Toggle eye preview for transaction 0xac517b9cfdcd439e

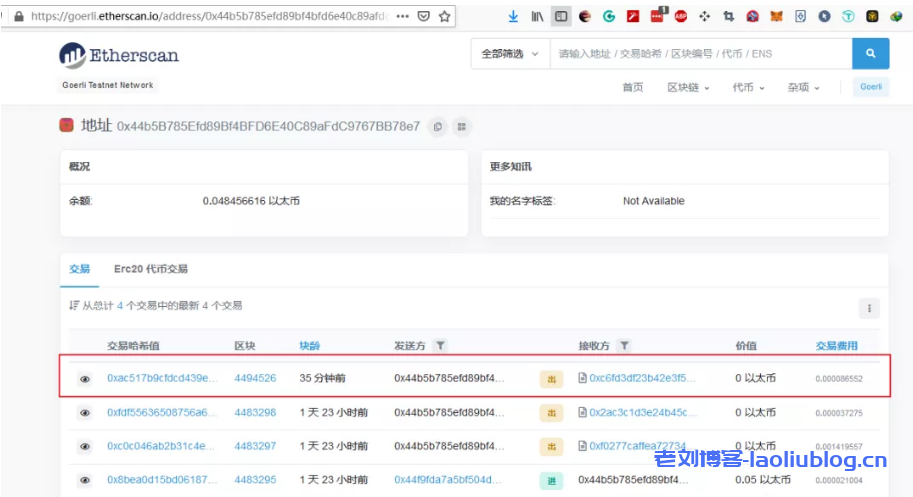point(85,379)
